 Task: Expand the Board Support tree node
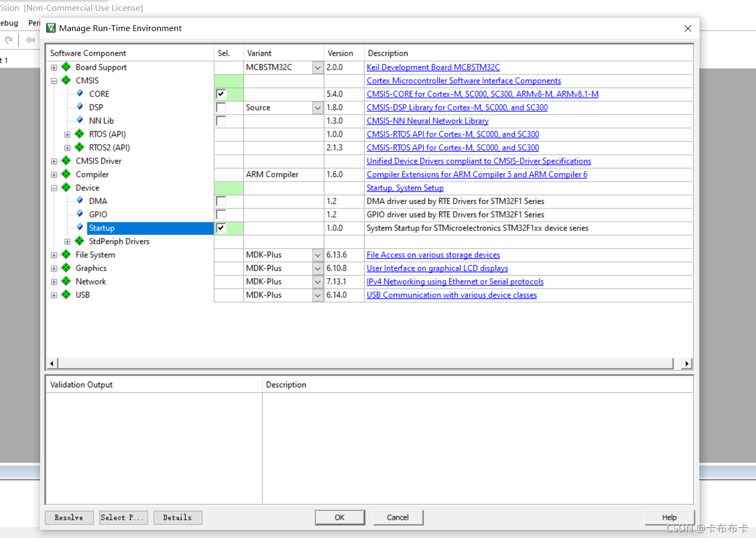click(x=54, y=68)
